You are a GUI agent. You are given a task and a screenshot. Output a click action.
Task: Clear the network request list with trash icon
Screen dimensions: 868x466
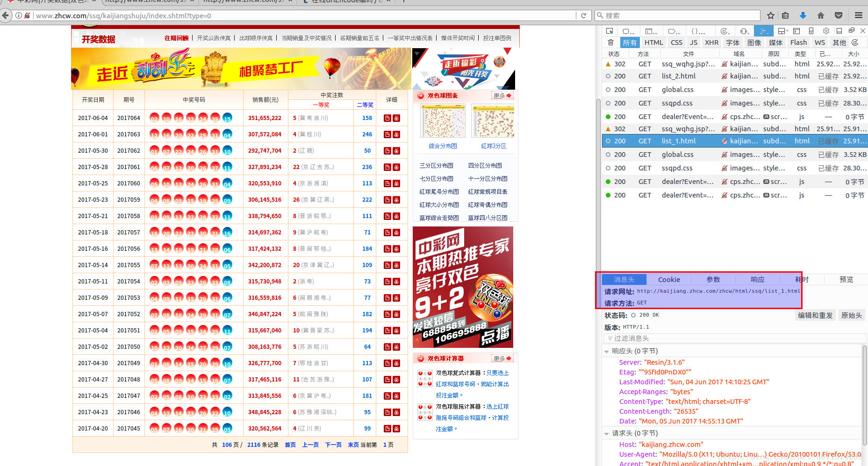[x=610, y=42]
